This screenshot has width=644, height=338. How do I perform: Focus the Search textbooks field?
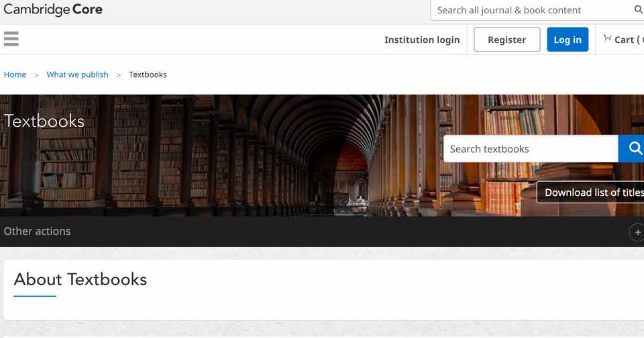pos(531,149)
